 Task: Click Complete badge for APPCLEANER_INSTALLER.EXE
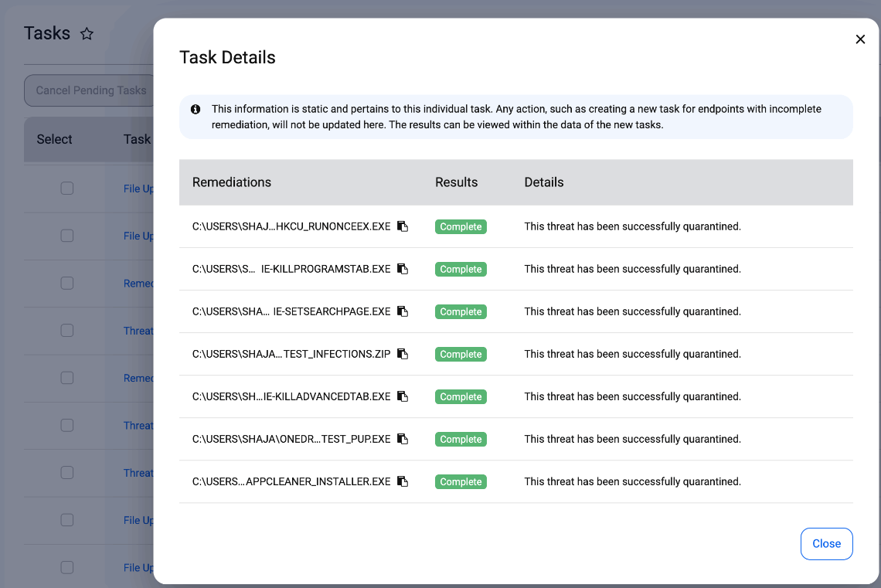[x=461, y=481]
